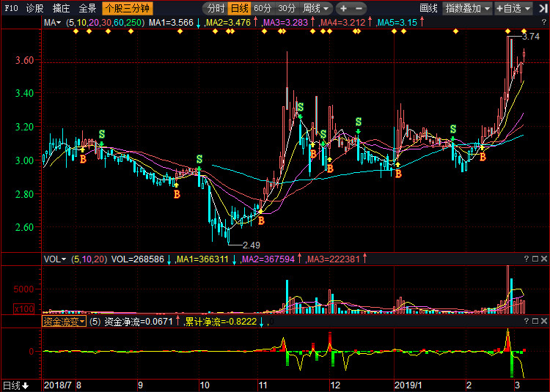This screenshot has width=550, height=392.
Task: Click the x100 volume unit label
Action: (x=24, y=309)
